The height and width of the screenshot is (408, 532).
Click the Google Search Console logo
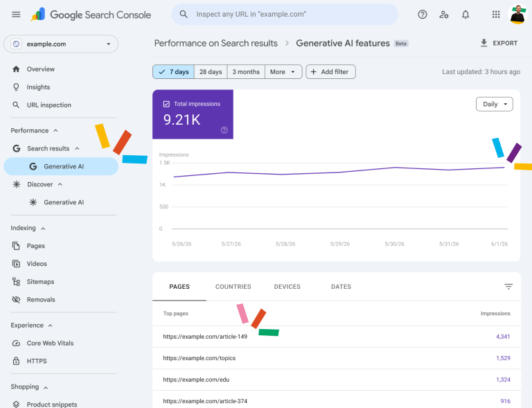[x=91, y=15]
